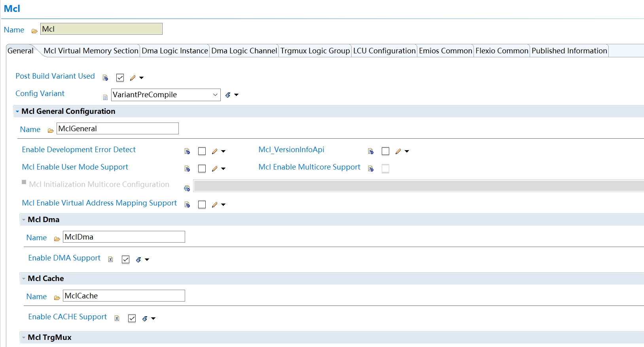The height and width of the screenshot is (347, 644).
Task: Click the MclCache name input field
Action: (124, 296)
